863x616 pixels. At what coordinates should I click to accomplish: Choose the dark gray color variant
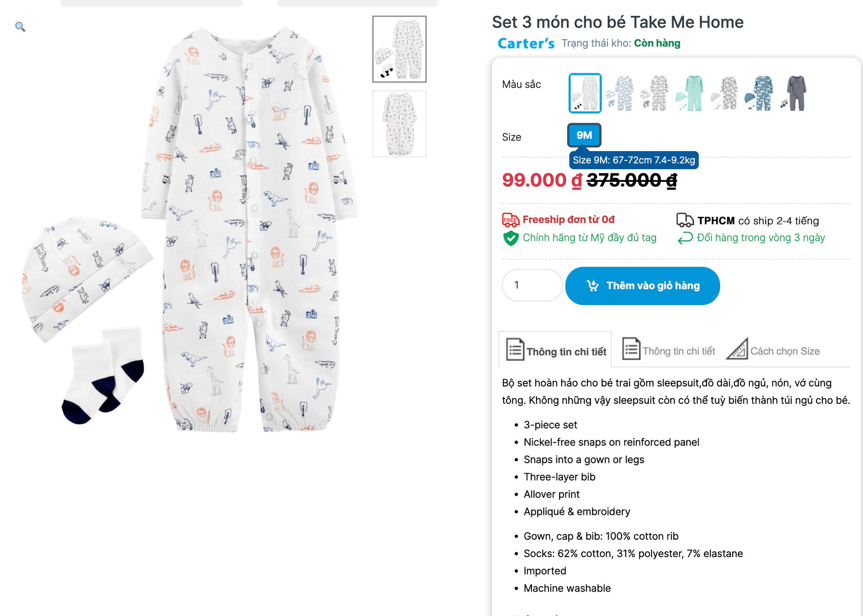click(x=795, y=93)
